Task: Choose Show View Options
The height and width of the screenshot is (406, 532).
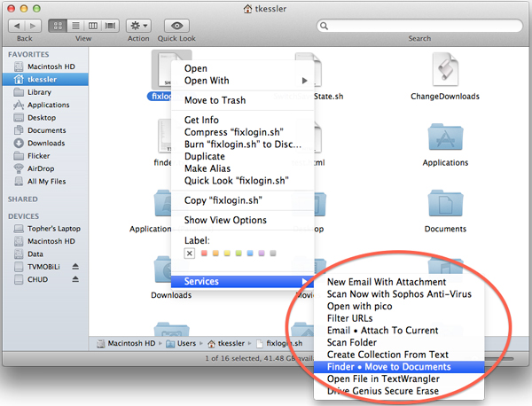Action: coord(243,220)
